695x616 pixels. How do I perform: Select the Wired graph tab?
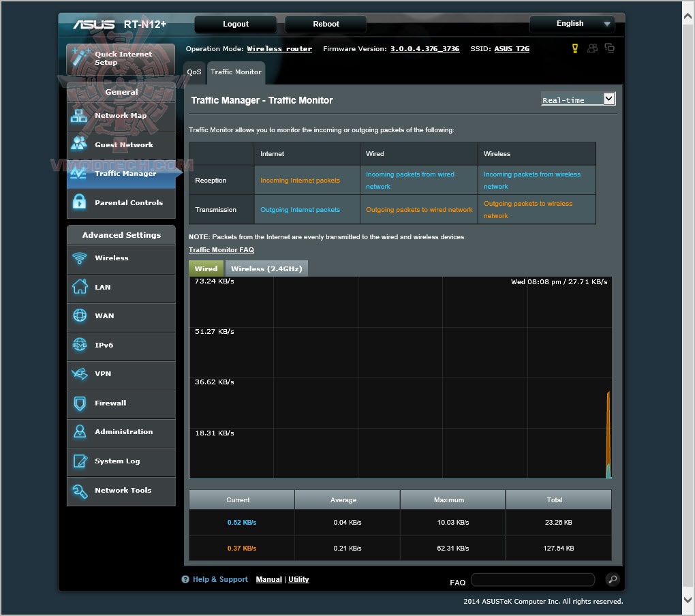tap(206, 268)
